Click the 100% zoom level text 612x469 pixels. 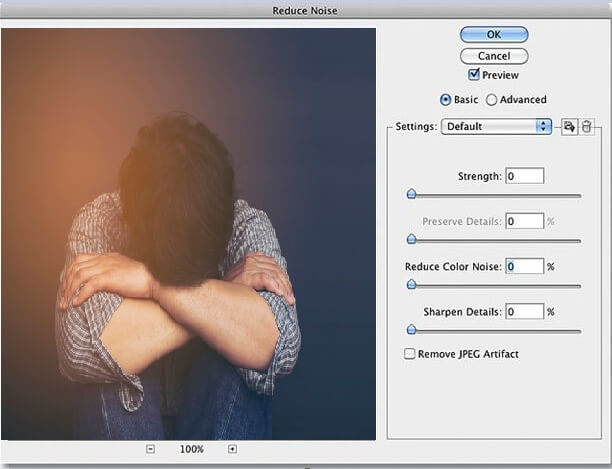(x=192, y=449)
